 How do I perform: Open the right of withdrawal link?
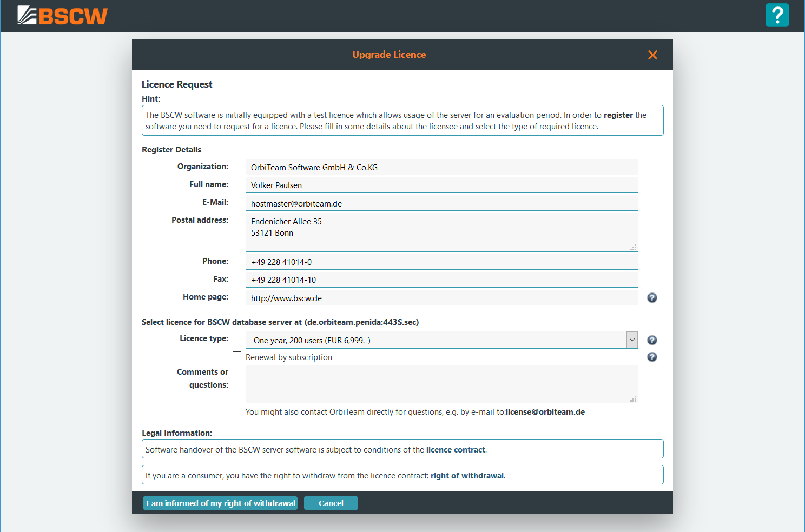467,476
